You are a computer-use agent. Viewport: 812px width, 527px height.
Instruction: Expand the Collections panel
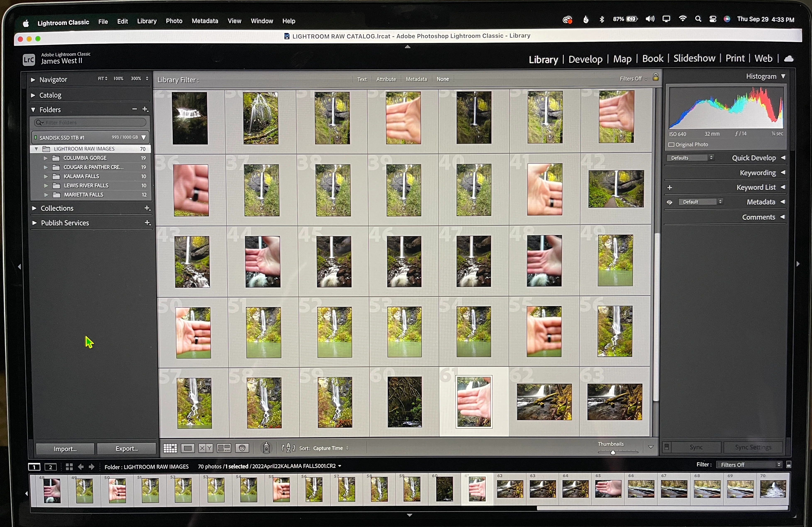(34, 208)
